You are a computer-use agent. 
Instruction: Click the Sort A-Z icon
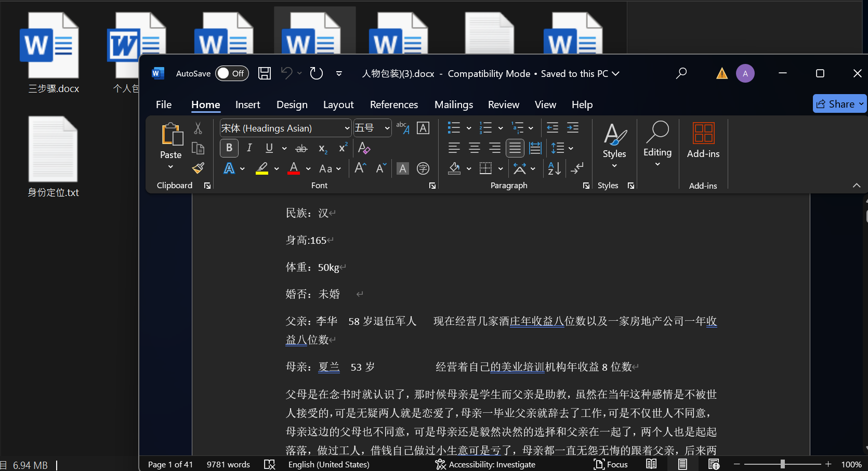[x=554, y=168]
